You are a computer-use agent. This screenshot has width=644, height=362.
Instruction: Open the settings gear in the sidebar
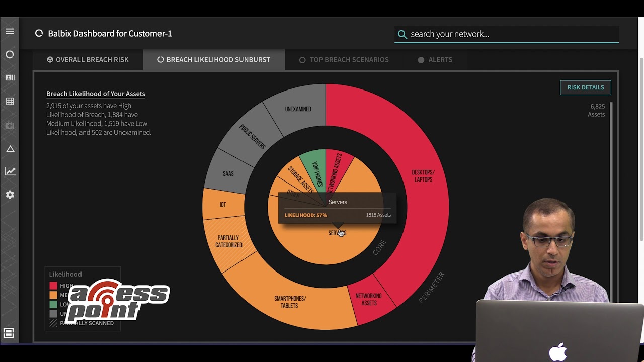click(x=10, y=195)
